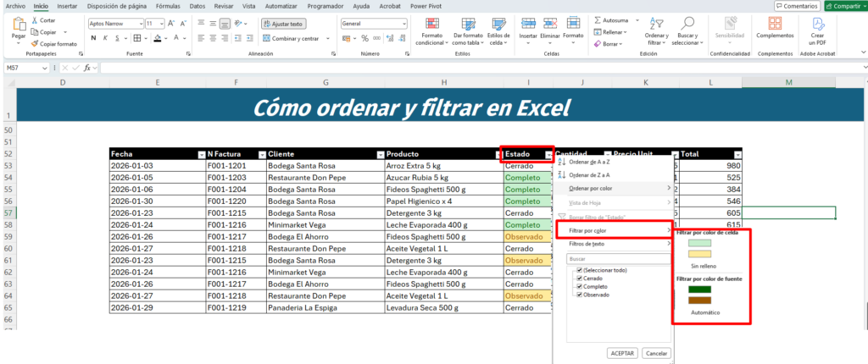Image resolution: width=868 pixels, height=364 pixels.
Task: Toggle Ajustar texto wrap button
Action: coord(283,24)
